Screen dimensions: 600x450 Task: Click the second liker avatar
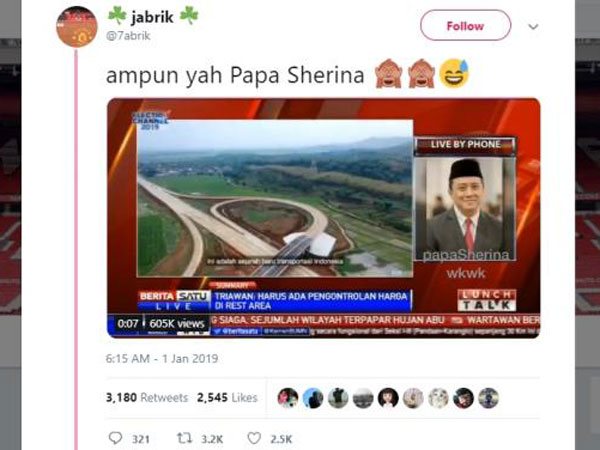(313, 398)
